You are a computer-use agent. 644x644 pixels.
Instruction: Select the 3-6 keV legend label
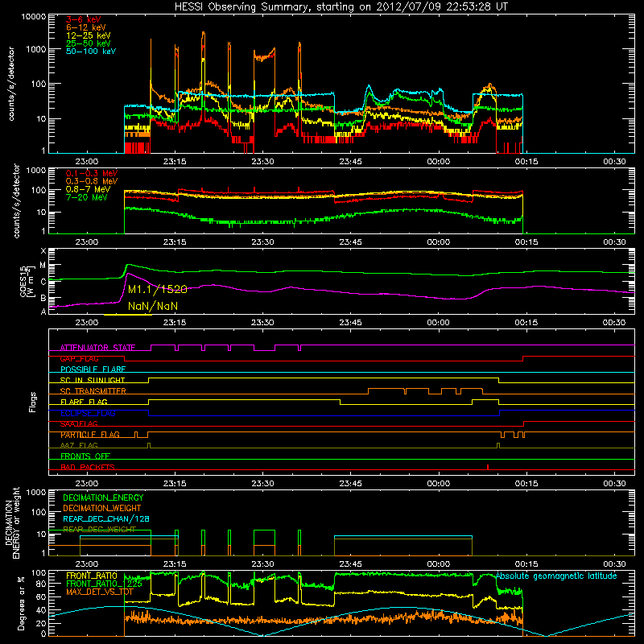[x=84, y=19]
